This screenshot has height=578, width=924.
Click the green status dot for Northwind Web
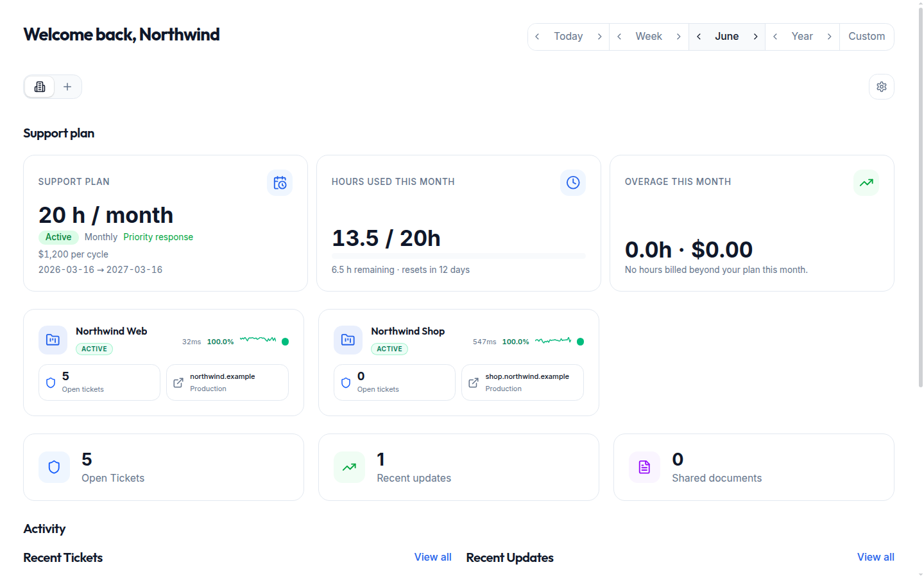pos(286,342)
